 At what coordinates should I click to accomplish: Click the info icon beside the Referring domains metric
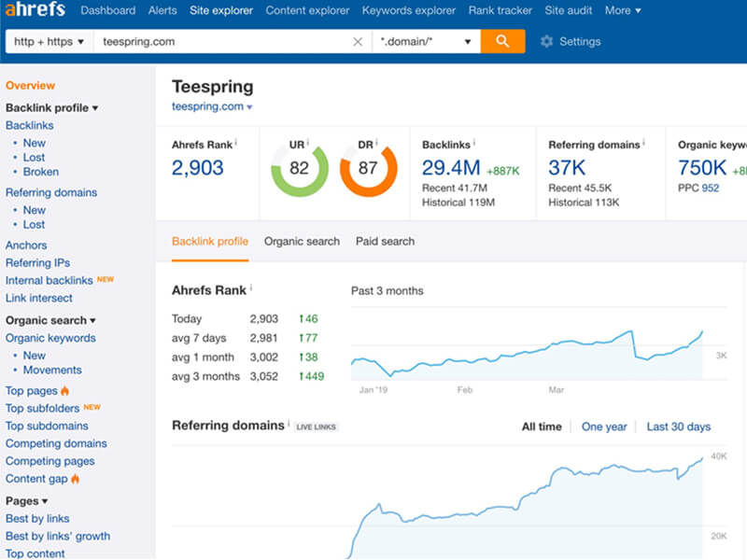(643, 143)
